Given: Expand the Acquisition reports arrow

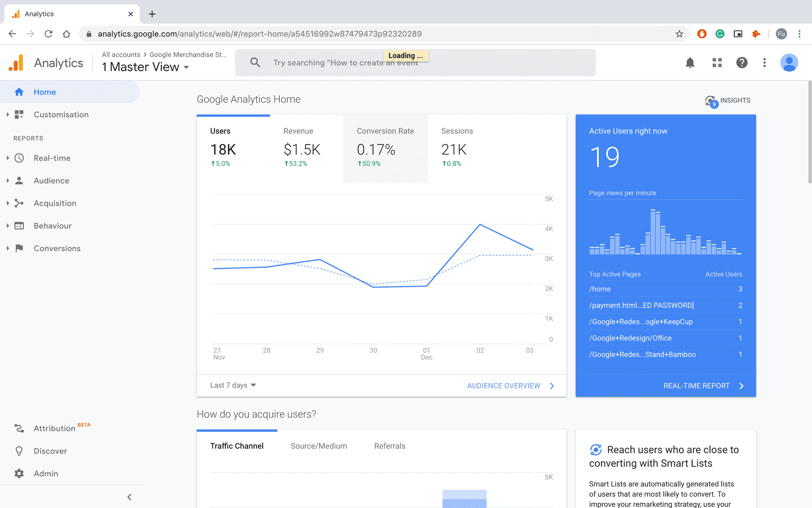Looking at the screenshot, I should [8, 203].
